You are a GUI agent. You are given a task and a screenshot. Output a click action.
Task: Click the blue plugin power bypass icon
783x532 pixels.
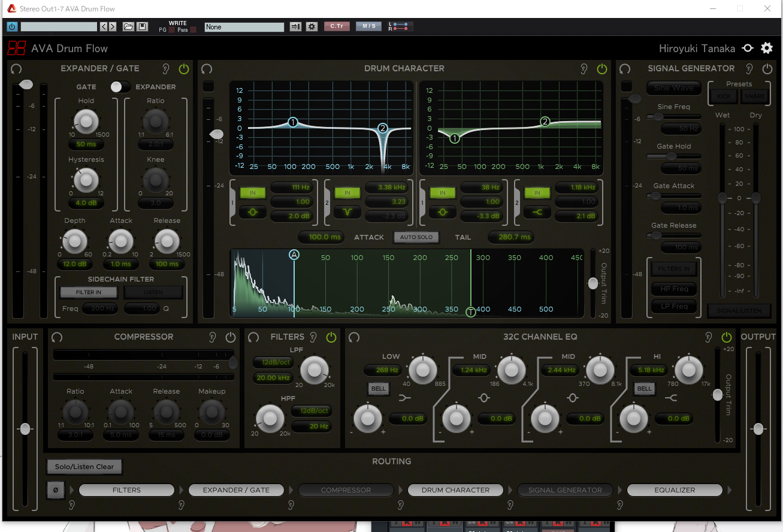click(12, 27)
